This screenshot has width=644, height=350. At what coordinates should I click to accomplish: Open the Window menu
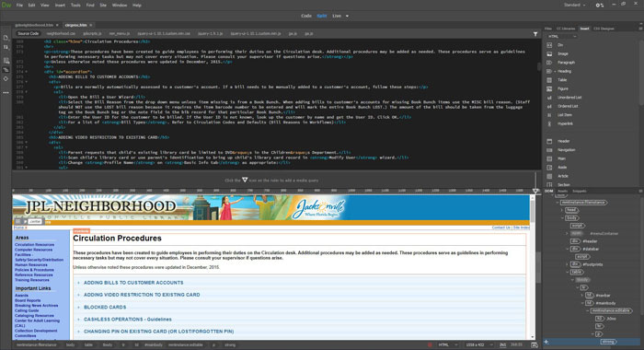[x=120, y=6]
